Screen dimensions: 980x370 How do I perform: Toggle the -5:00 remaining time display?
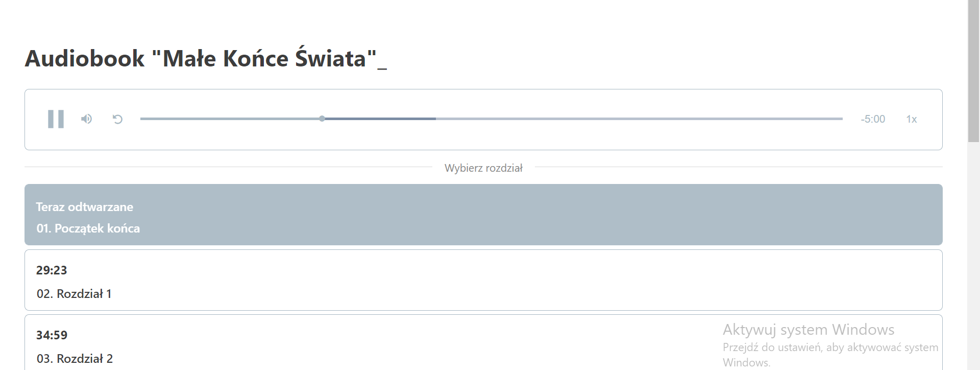[873, 119]
